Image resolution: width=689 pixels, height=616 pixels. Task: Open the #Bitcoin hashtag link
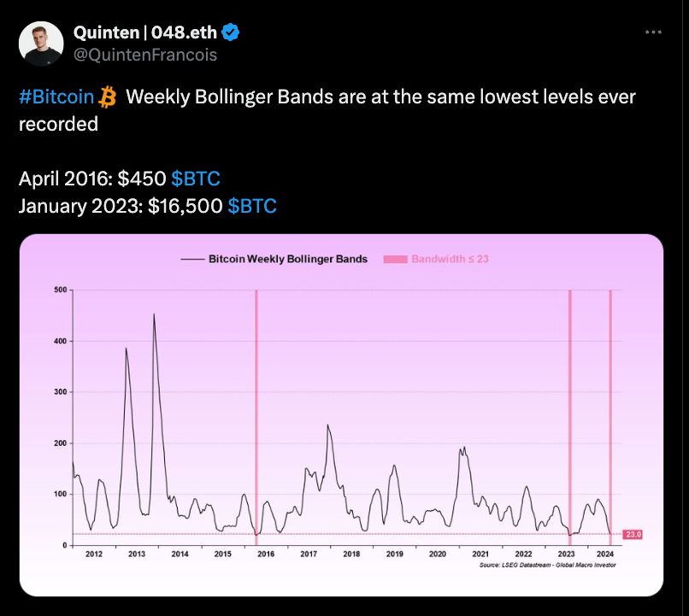click(56, 97)
